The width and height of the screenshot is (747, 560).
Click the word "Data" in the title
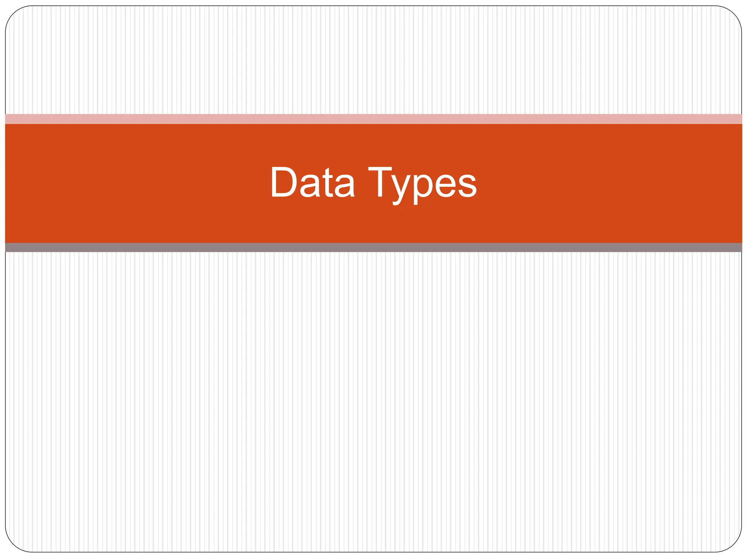click(x=313, y=182)
